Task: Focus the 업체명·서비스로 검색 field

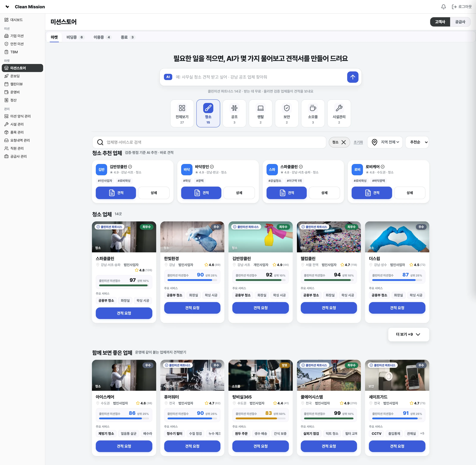Action: (x=209, y=142)
